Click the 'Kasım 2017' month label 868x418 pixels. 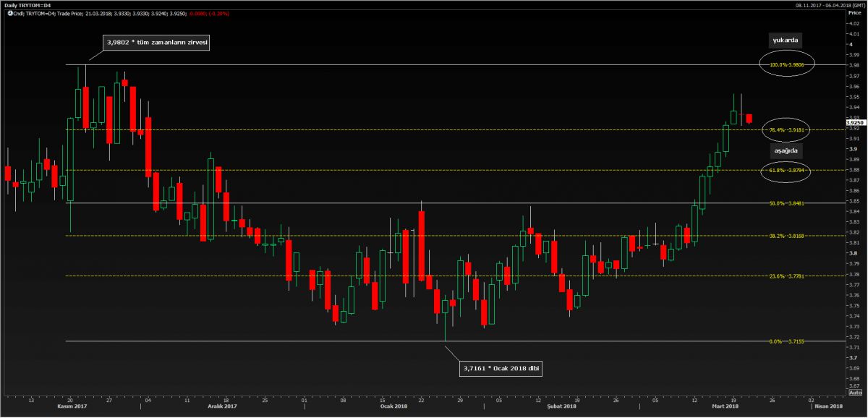[x=71, y=406]
